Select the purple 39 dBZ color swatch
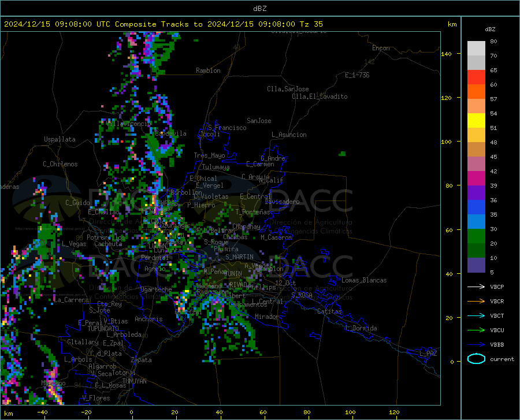Image resolution: width=520 pixels, height=420 pixels. click(x=476, y=192)
